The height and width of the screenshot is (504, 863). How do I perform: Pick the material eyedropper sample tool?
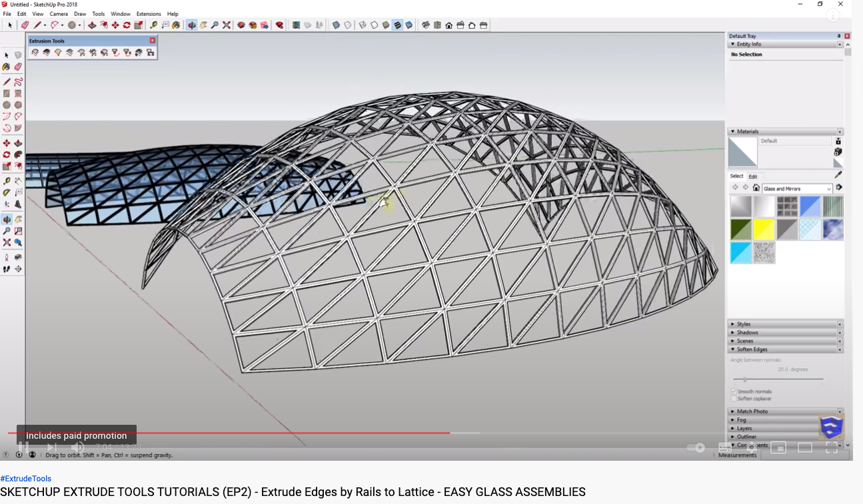point(838,175)
